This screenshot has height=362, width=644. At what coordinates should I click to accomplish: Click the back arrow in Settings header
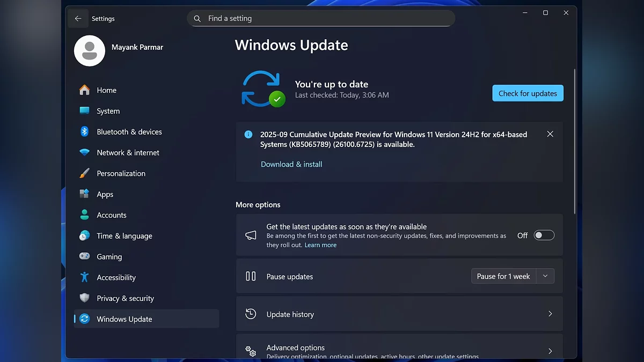(78, 19)
